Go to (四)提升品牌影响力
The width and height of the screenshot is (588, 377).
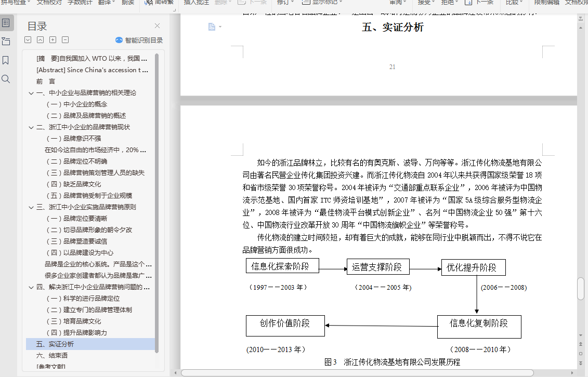tap(77, 332)
